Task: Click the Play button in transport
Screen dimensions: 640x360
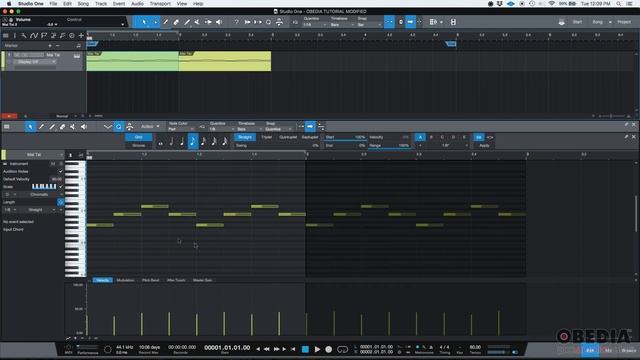Action: pyautogui.click(x=317, y=349)
